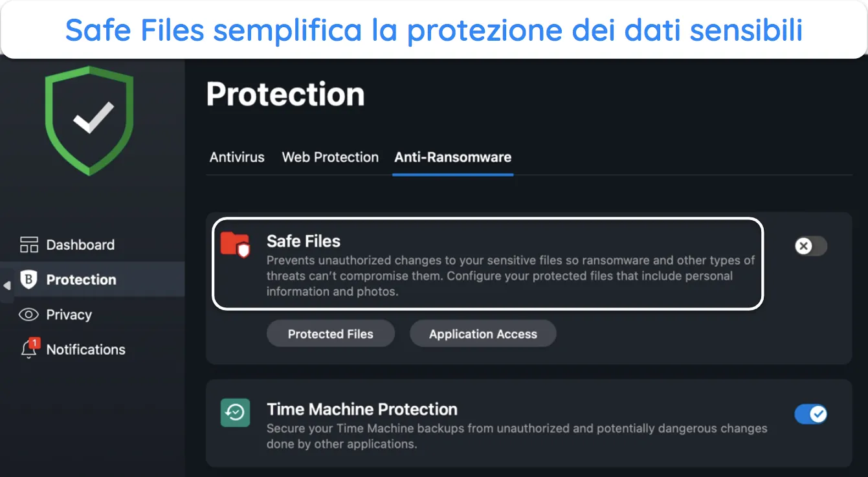Image resolution: width=868 pixels, height=477 pixels.
Task: Click the red Safe Files folder icon
Action: point(236,245)
